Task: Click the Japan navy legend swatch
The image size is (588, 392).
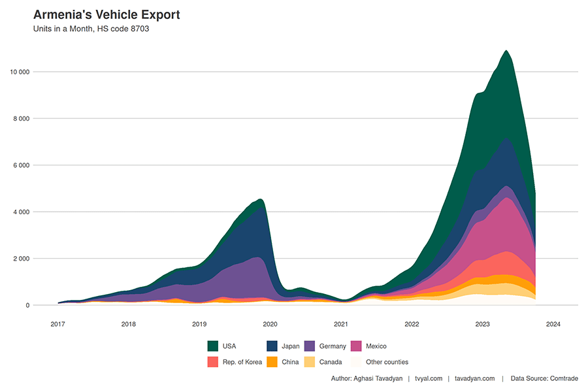Action: point(272,346)
